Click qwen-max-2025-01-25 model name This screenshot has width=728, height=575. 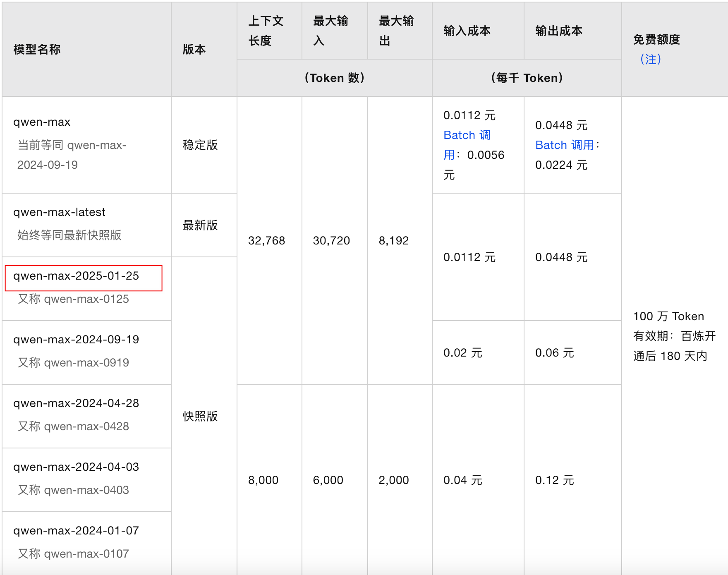coord(76,276)
